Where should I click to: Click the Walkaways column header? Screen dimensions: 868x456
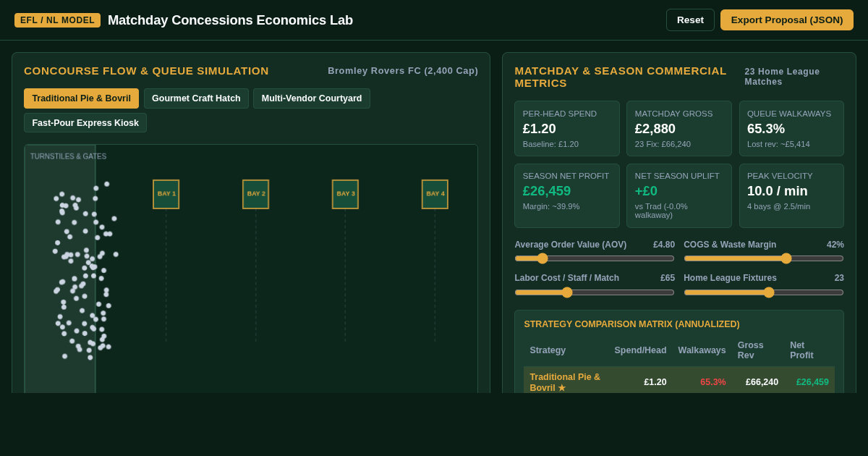(x=702, y=350)
